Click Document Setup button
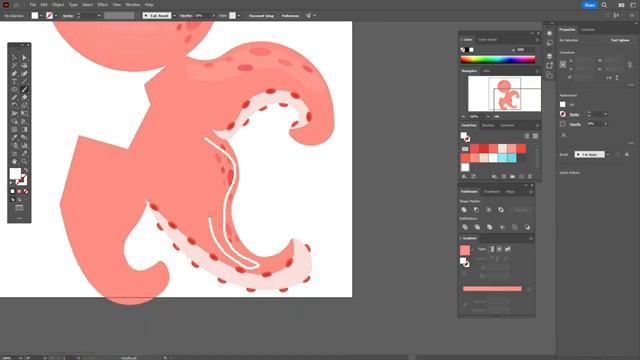The width and height of the screenshot is (640, 360). pyautogui.click(x=261, y=16)
